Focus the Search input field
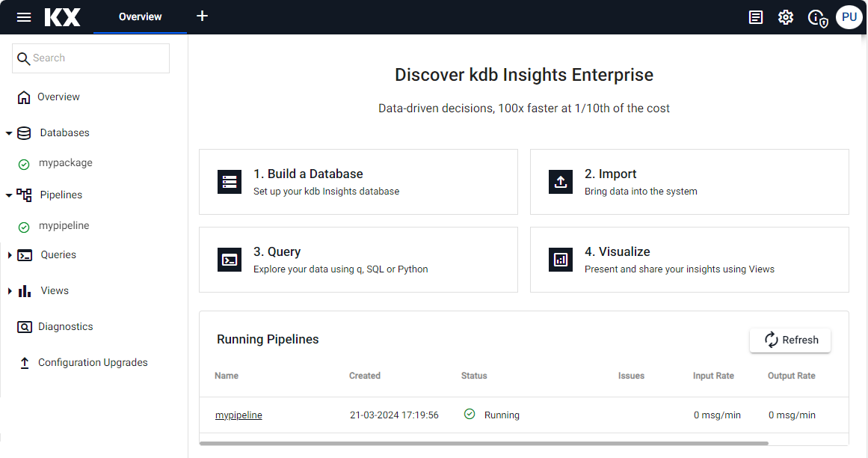868x458 pixels. tap(90, 58)
